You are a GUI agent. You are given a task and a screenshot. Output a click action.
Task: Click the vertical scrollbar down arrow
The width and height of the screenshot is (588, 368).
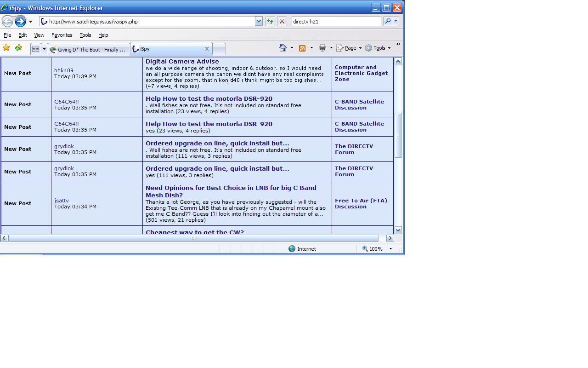click(x=398, y=230)
